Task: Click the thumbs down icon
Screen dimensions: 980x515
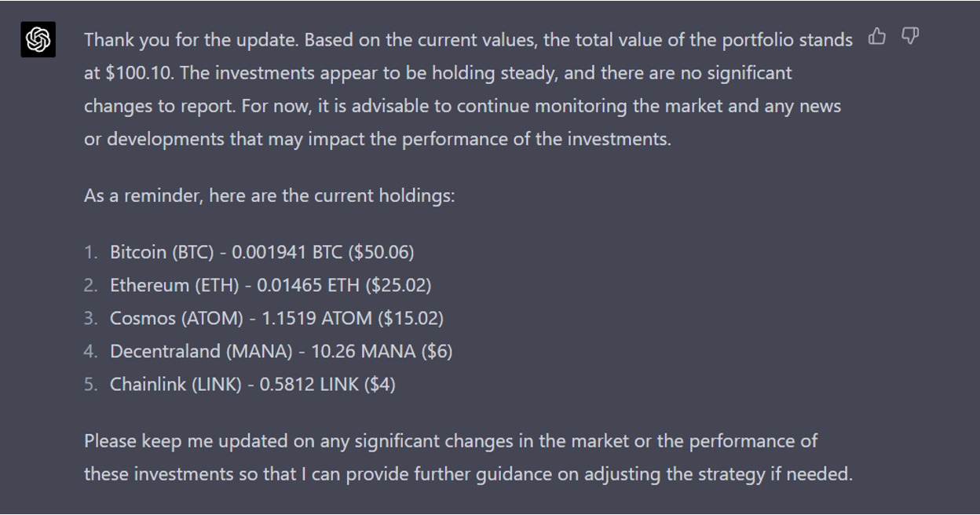Action: click(x=910, y=37)
